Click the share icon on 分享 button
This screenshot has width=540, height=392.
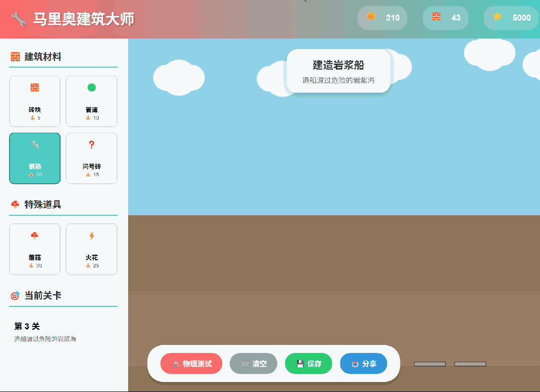355,364
